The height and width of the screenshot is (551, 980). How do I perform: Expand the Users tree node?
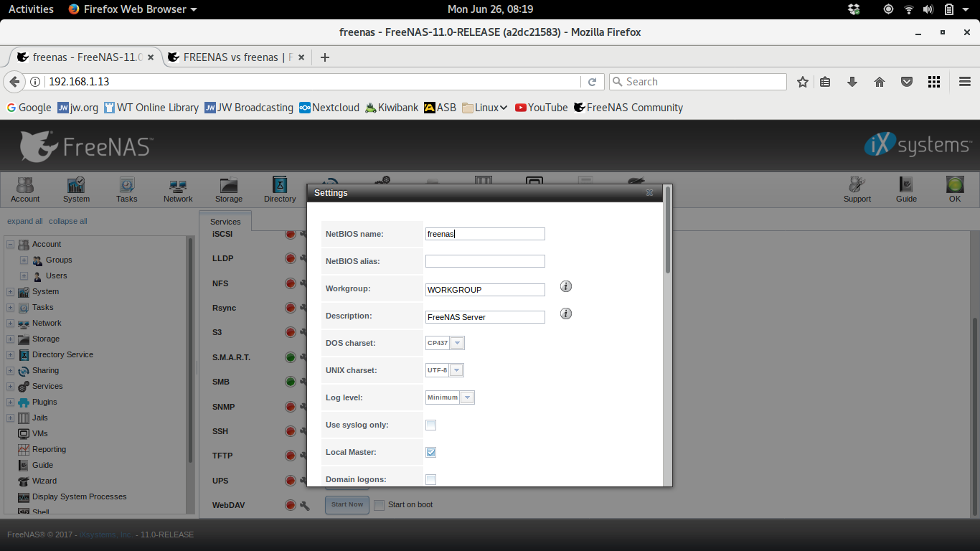click(24, 276)
